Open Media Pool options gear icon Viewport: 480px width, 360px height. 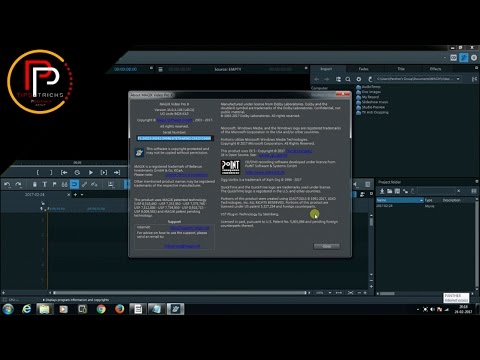click(359, 79)
